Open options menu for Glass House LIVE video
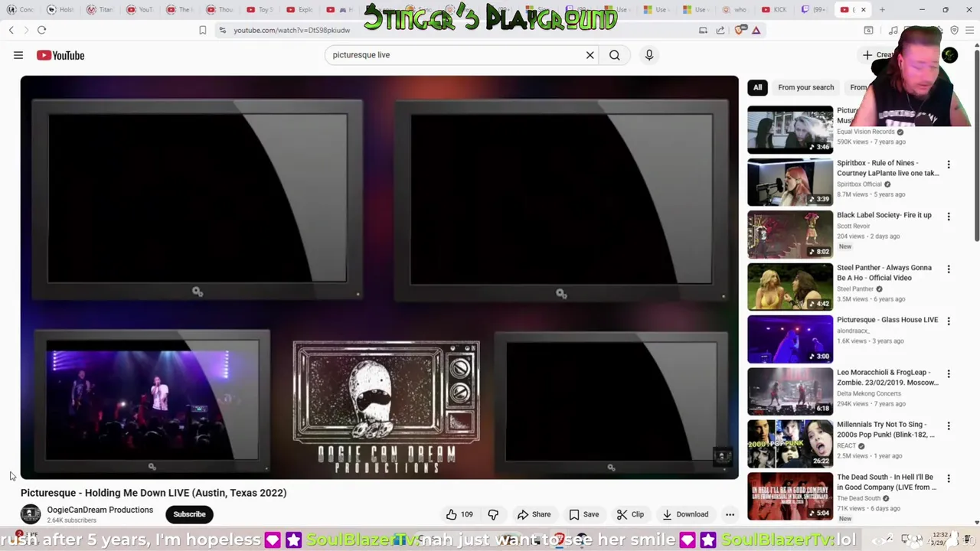Image resolution: width=980 pixels, height=551 pixels. click(949, 321)
